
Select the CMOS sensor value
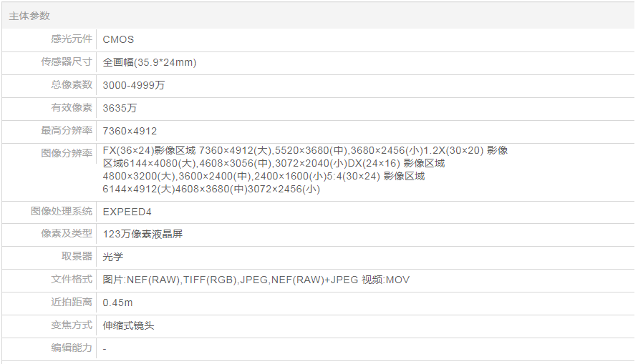[x=118, y=39]
